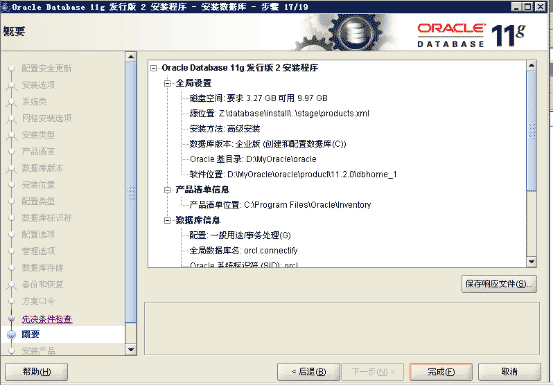Go back with the 后退(B) button
The image size is (553, 386).
pos(309,372)
